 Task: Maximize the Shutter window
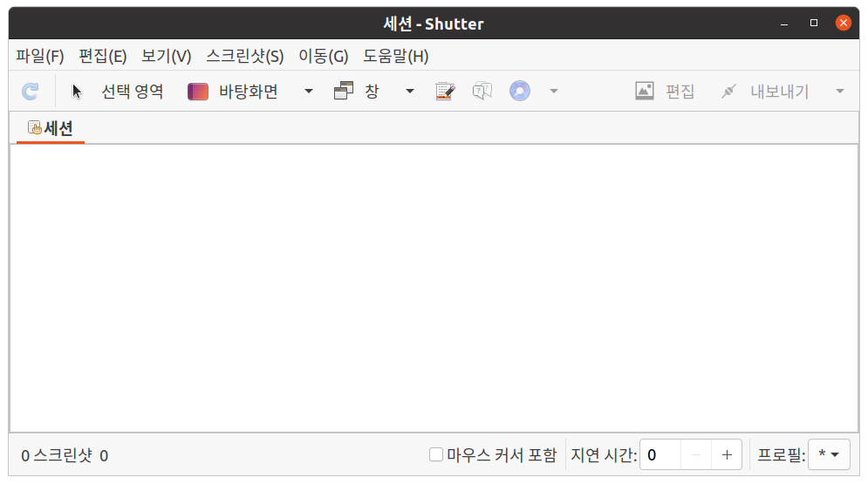pyautogui.click(x=814, y=24)
